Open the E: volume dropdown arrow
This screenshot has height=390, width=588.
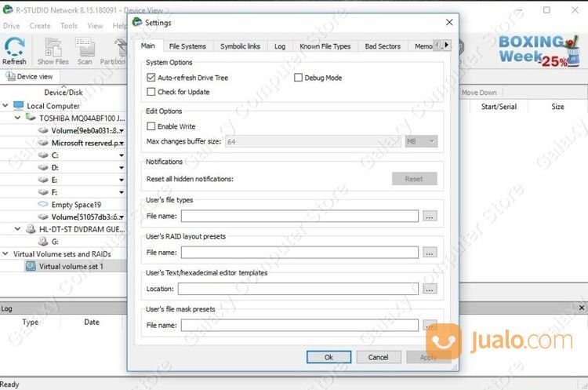pos(121,180)
